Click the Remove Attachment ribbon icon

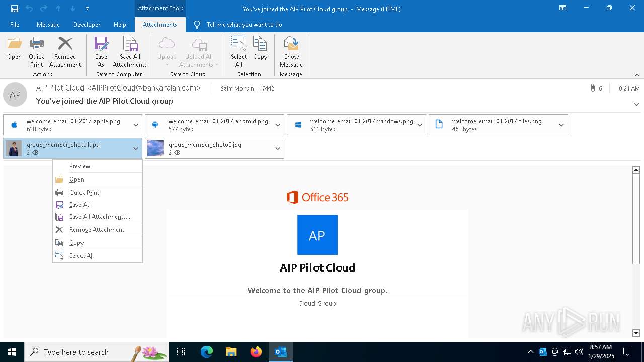click(65, 52)
